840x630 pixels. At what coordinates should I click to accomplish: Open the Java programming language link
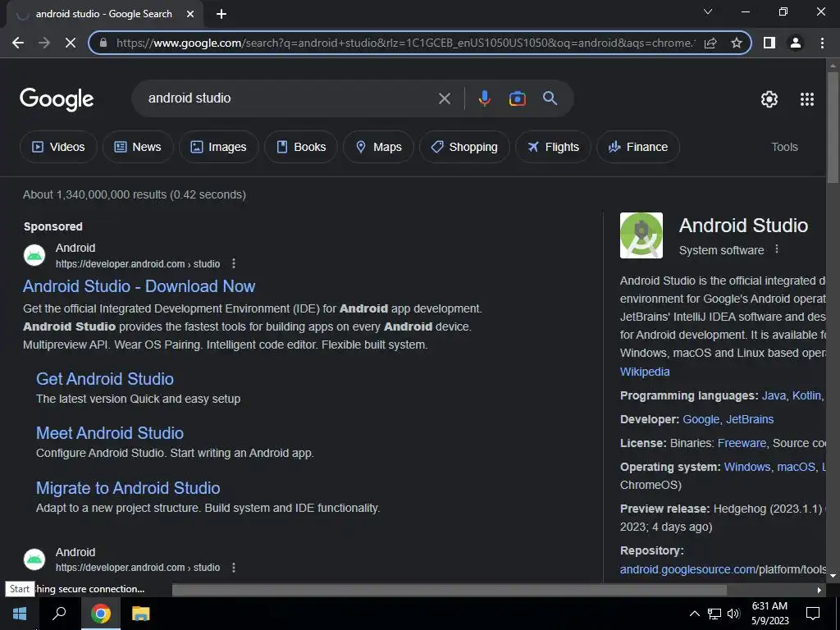[774, 395]
